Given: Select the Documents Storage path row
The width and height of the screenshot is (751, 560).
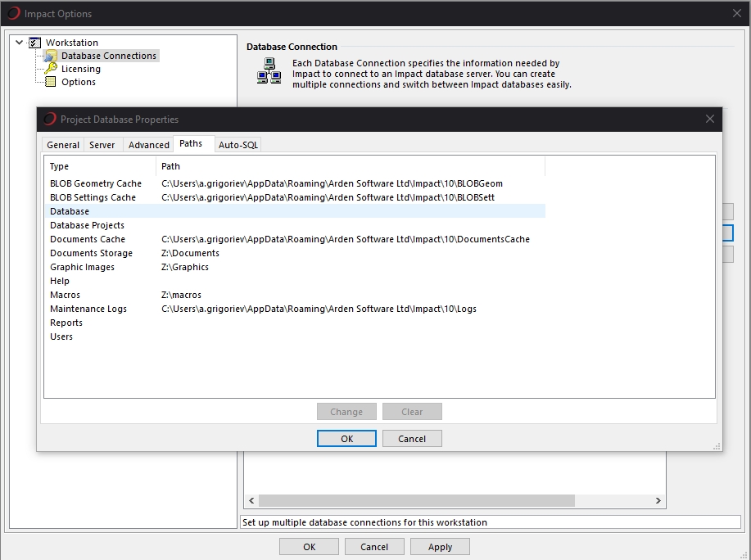Looking at the screenshot, I should tap(91, 253).
